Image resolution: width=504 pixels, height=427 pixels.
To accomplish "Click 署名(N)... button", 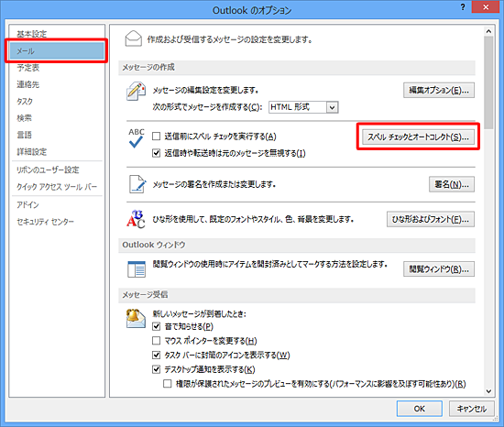I will (x=452, y=184).
